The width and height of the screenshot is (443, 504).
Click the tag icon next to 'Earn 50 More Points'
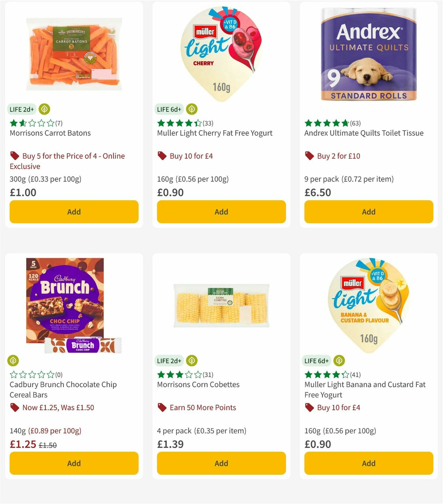(x=161, y=407)
